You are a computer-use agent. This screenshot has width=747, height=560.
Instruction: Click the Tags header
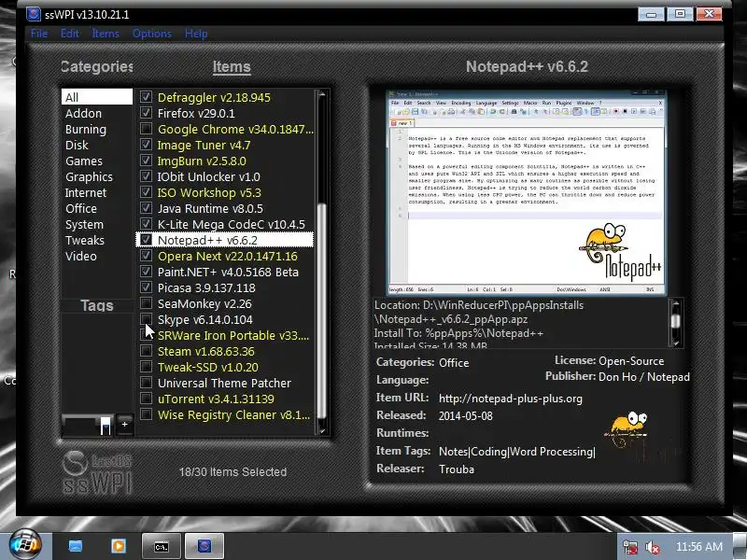(97, 305)
